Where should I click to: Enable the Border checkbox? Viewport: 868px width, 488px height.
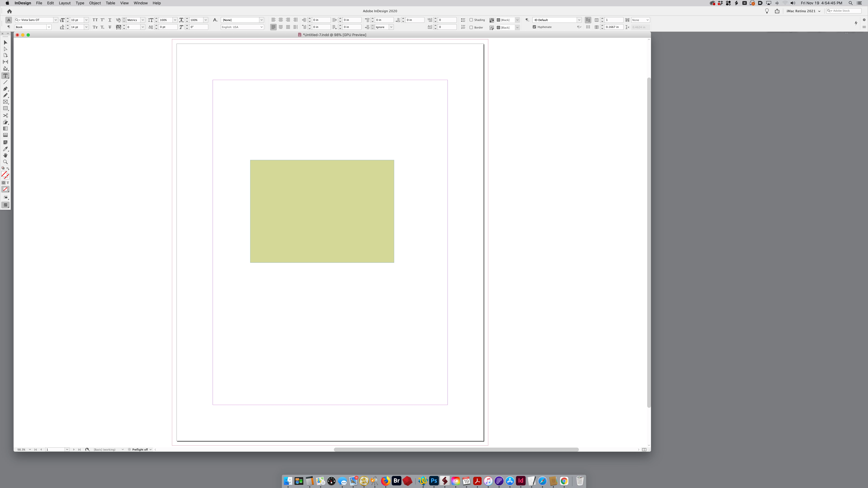point(471,27)
